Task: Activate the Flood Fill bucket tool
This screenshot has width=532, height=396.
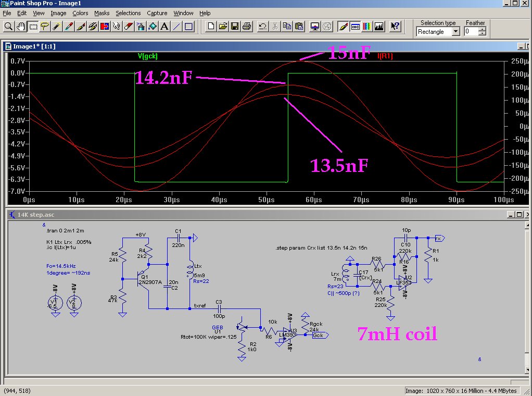Action: click(x=153, y=26)
